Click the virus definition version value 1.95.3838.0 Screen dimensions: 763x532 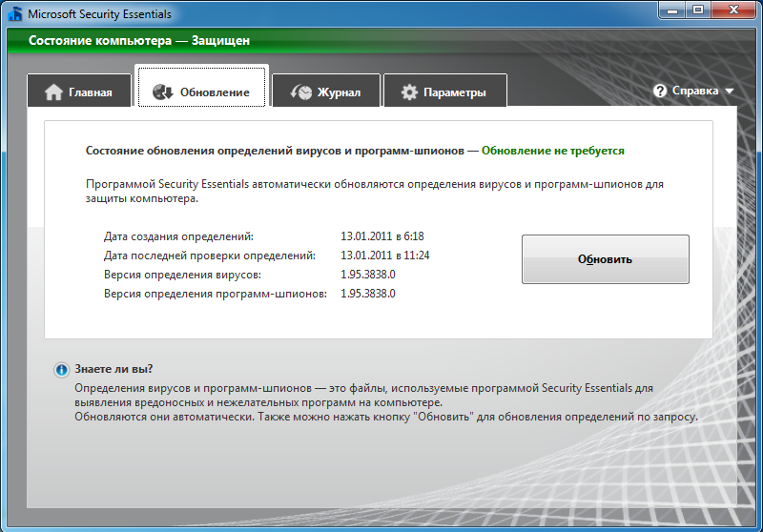tap(368, 275)
